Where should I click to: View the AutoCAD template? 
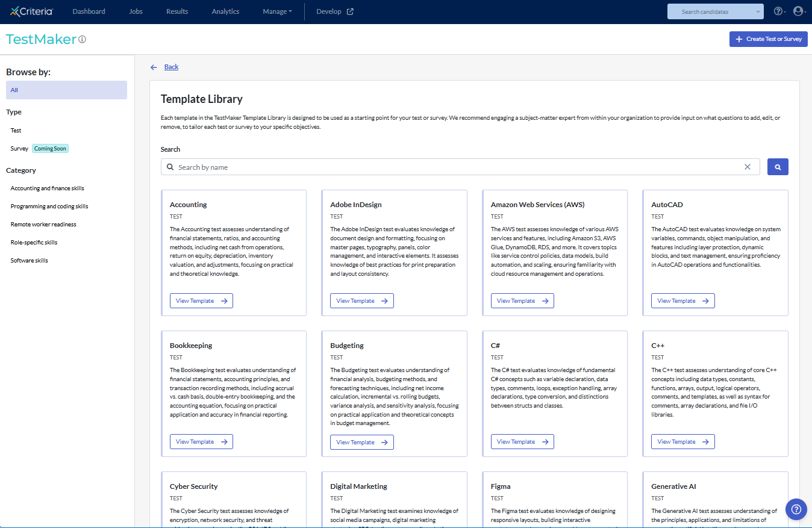tap(683, 301)
